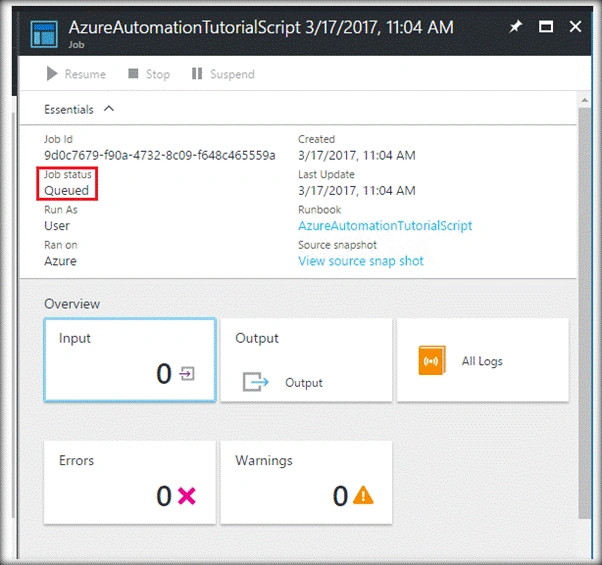This screenshot has height=565, width=602.
Task: Click the Source snapshot label
Action: [x=337, y=245]
